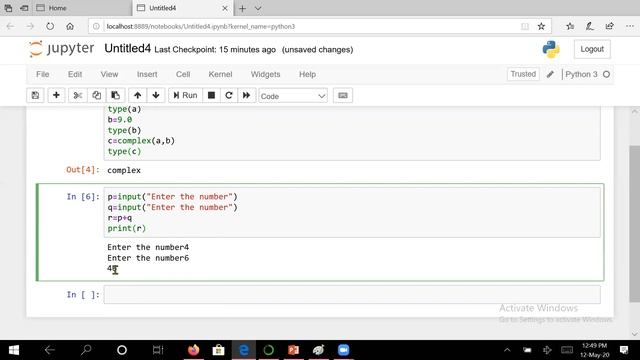Image resolution: width=640 pixels, height=360 pixels.
Task: Click the Python 3 kernel indicator circle
Action: [x=607, y=74]
